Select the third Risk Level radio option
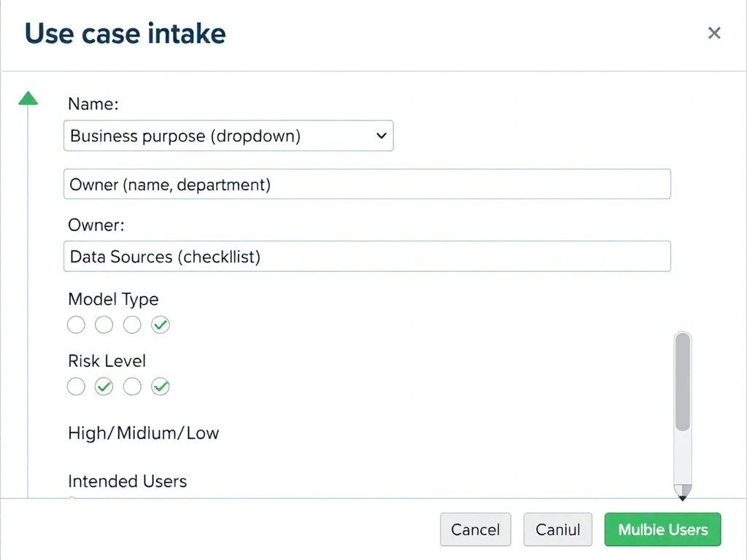The image size is (747, 560). pos(132,386)
